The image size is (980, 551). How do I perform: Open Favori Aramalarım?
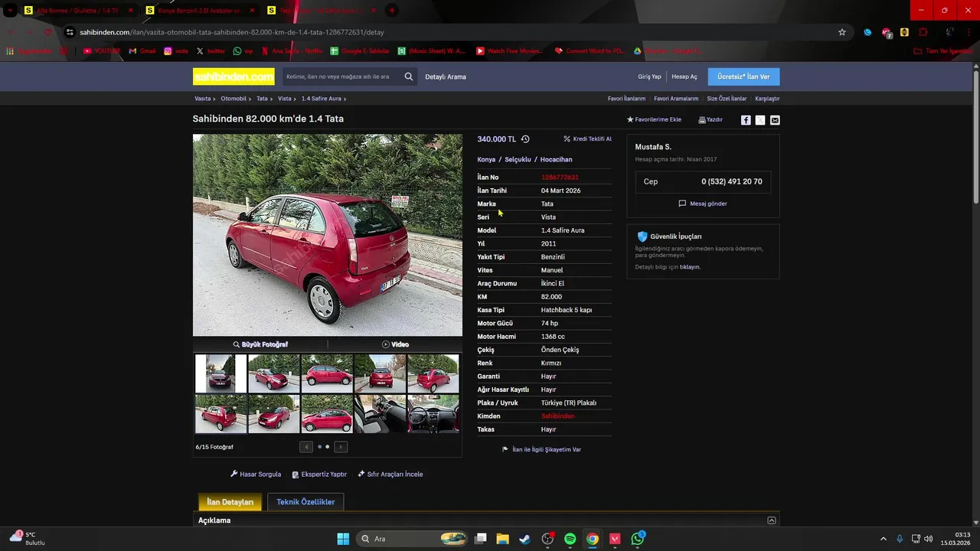pos(676,99)
